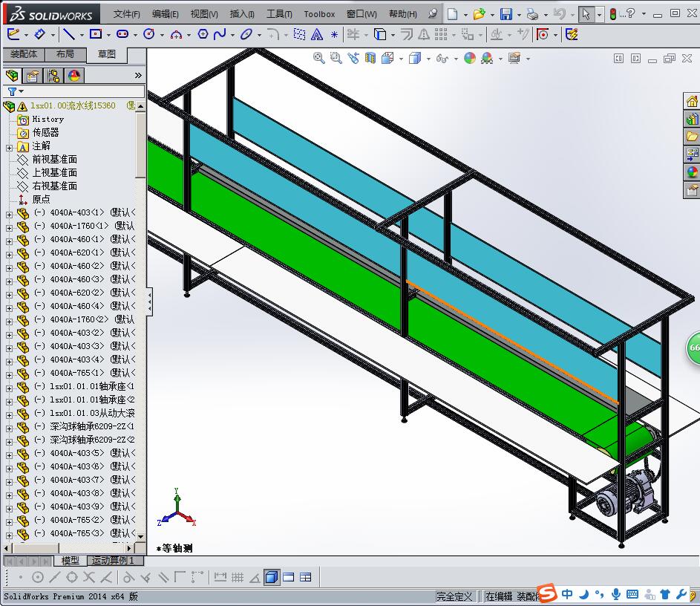Switch to the 布局 tab
Screen dimensions: 700x606
coord(65,54)
